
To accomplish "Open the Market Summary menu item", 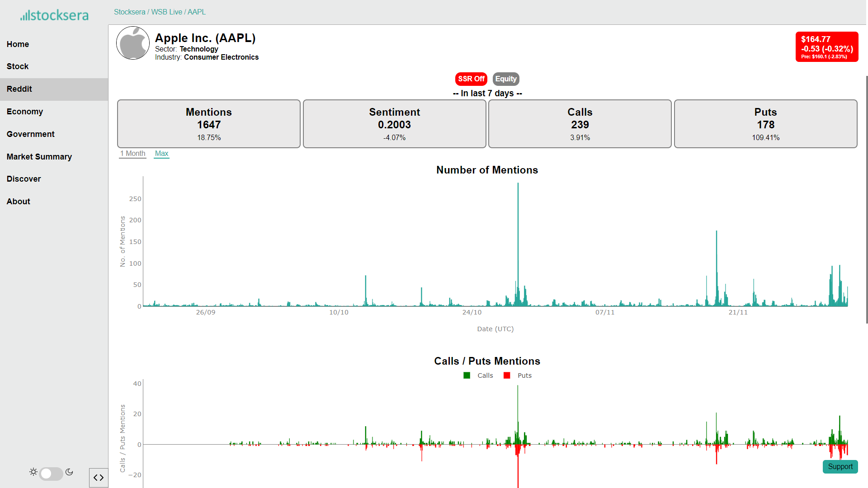I will [x=39, y=157].
